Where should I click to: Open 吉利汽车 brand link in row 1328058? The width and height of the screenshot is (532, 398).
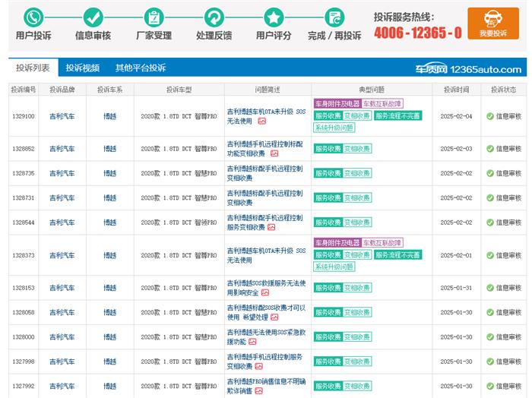pos(62,312)
